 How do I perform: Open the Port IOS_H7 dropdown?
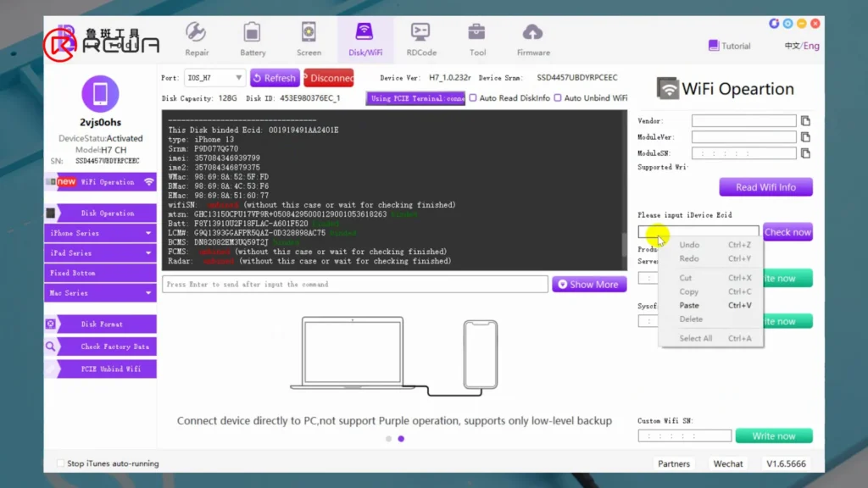pos(214,78)
